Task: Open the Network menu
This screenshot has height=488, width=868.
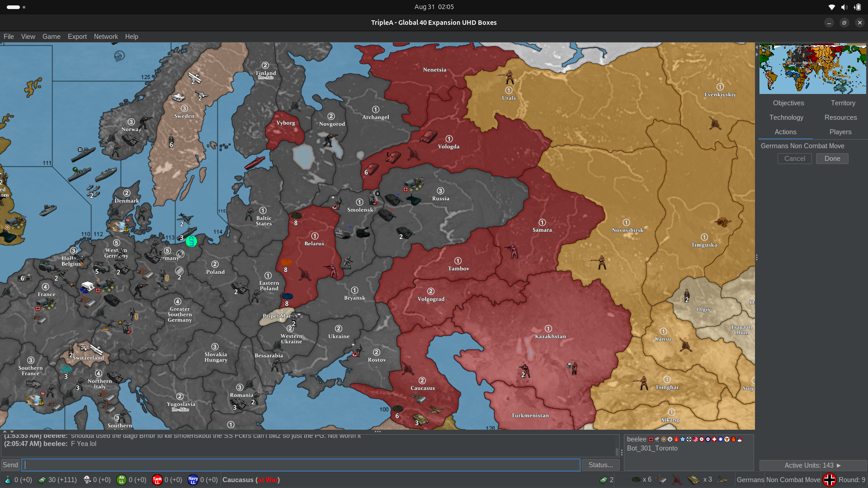Action: click(x=106, y=37)
